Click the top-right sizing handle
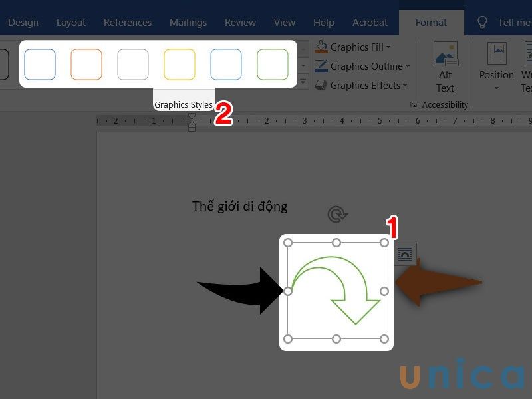Screen dimensions: 532x399 pos(384,243)
